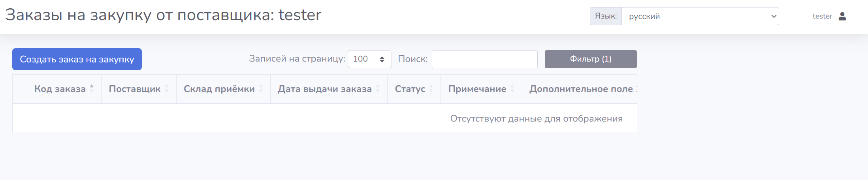Viewport: 868px width, 180px height.
Task: Open the Язык language dropdown set to русский
Action: coord(700,16)
